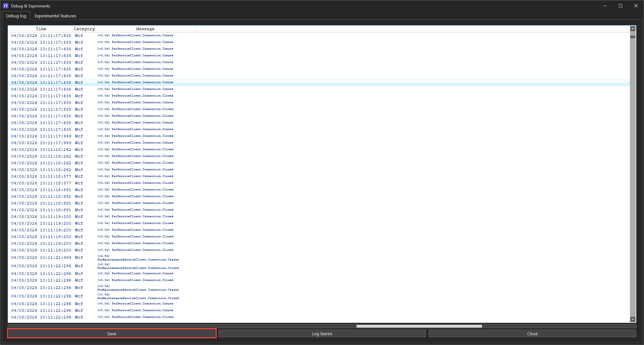This screenshot has width=644, height=345.
Task: Select the highlighted light-blue log row
Action: (319, 82)
